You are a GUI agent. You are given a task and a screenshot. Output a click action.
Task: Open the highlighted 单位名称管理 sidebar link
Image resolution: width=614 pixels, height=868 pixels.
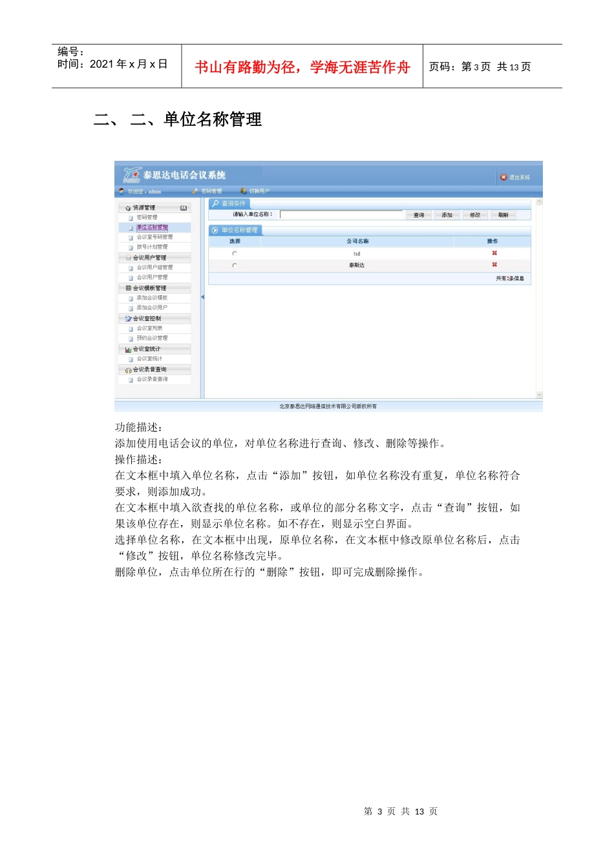click(152, 227)
